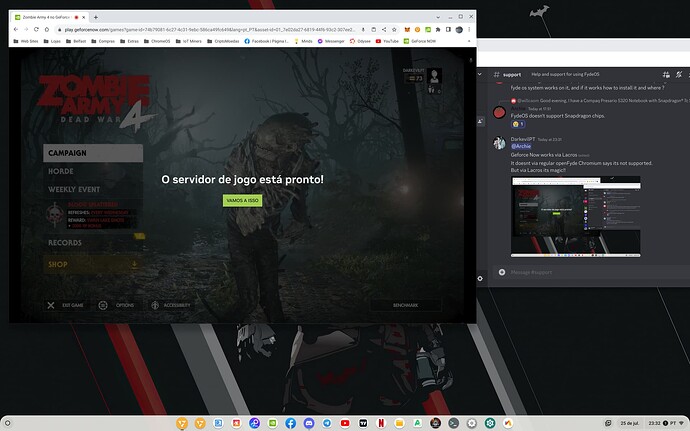Open the ACCESSIBILITY settings in game

click(171, 305)
